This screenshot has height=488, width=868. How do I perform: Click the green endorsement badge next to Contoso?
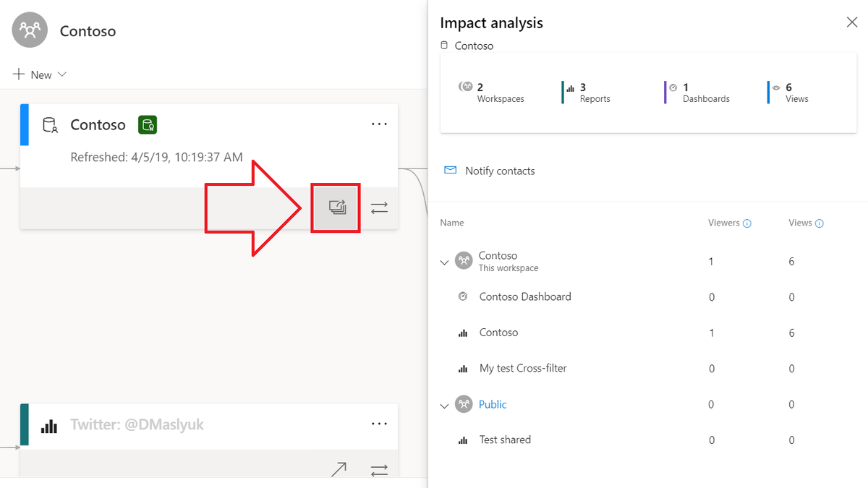pyautogui.click(x=148, y=124)
